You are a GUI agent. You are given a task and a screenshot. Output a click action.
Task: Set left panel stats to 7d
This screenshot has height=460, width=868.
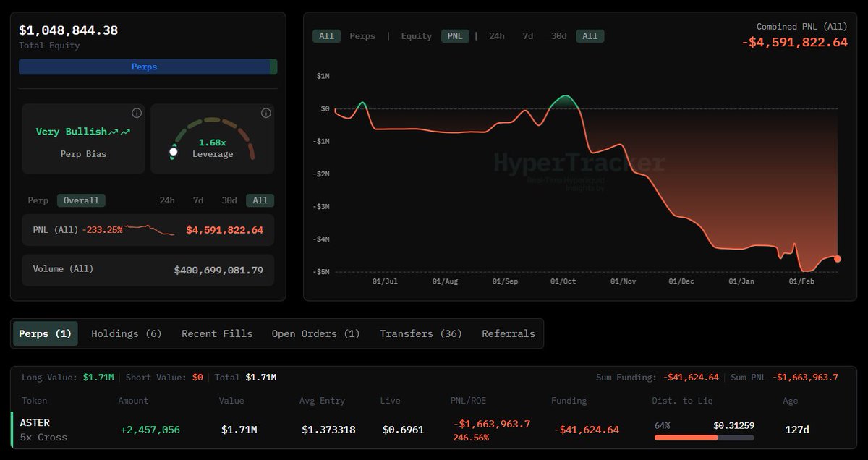click(198, 200)
